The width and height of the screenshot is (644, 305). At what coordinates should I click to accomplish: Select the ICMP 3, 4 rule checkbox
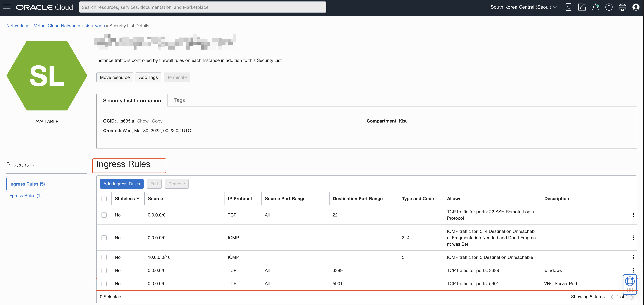pyautogui.click(x=104, y=238)
